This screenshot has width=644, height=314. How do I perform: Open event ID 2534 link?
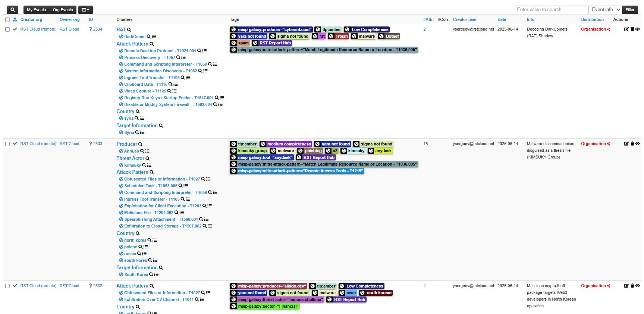coord(98,29)
